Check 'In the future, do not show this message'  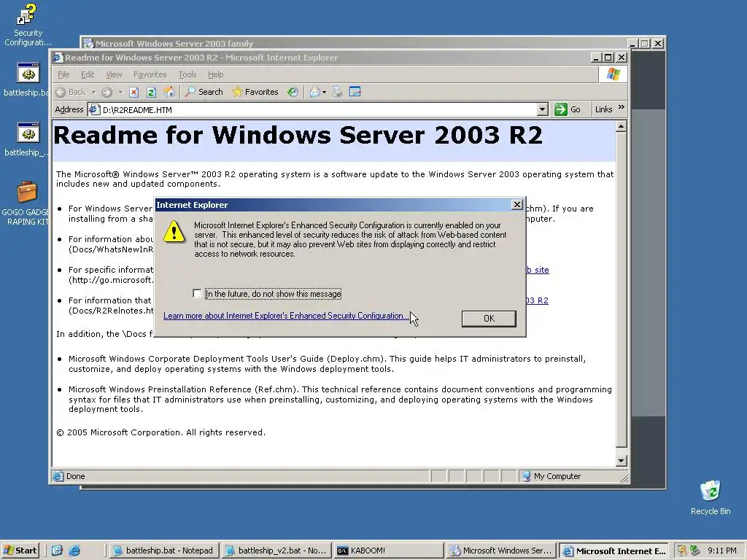pyautogui.click(x=197, y=293)
